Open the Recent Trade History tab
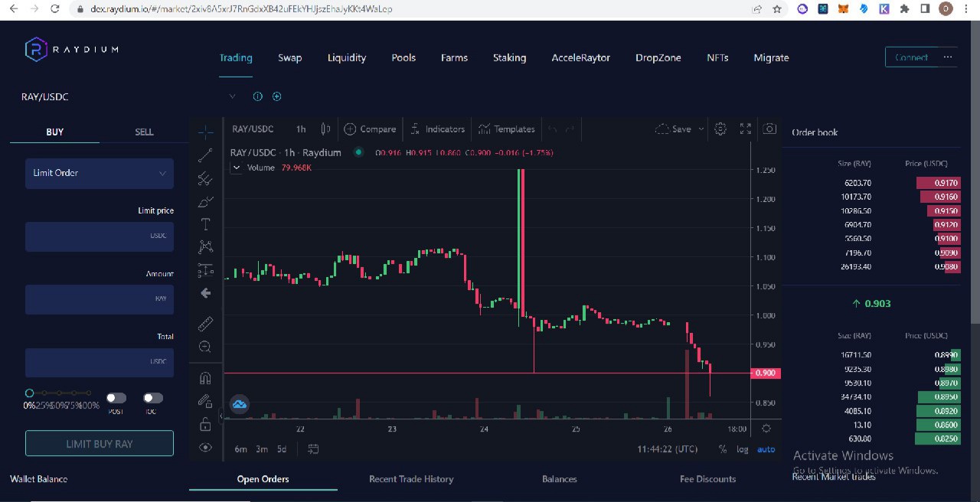The width and height of the screenshot is (980, 502). 411,479
